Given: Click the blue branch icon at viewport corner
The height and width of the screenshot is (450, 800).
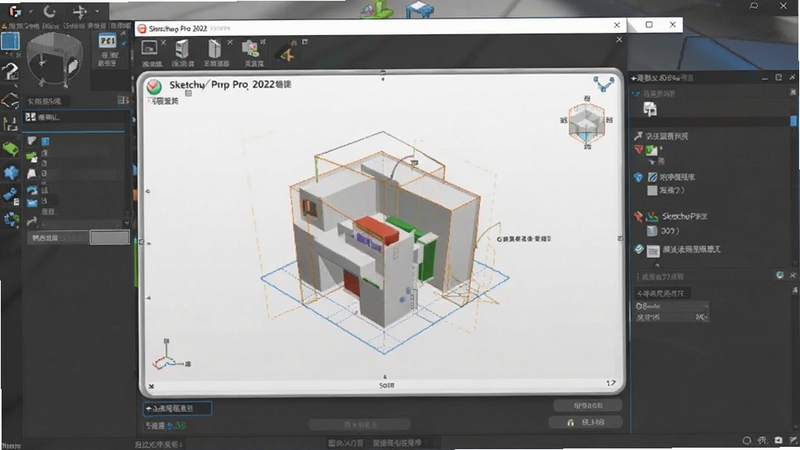Looking at the screenshot, I should 604,84.
